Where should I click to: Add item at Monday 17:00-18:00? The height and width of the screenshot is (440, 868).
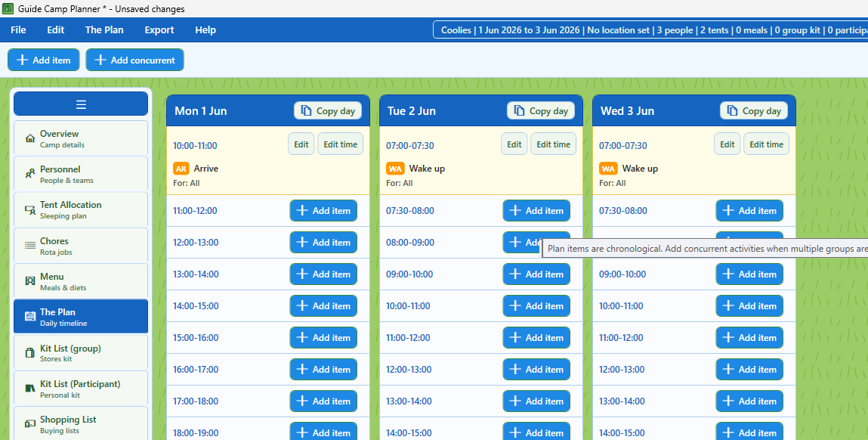pyautogui.click(x=323, y=401)
